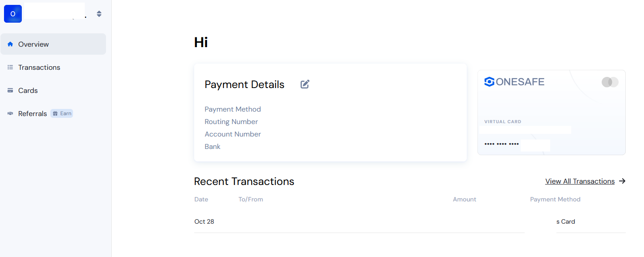
Task: Edit Payment Details with the pencil icon
Action: click(x=305, y=84)
